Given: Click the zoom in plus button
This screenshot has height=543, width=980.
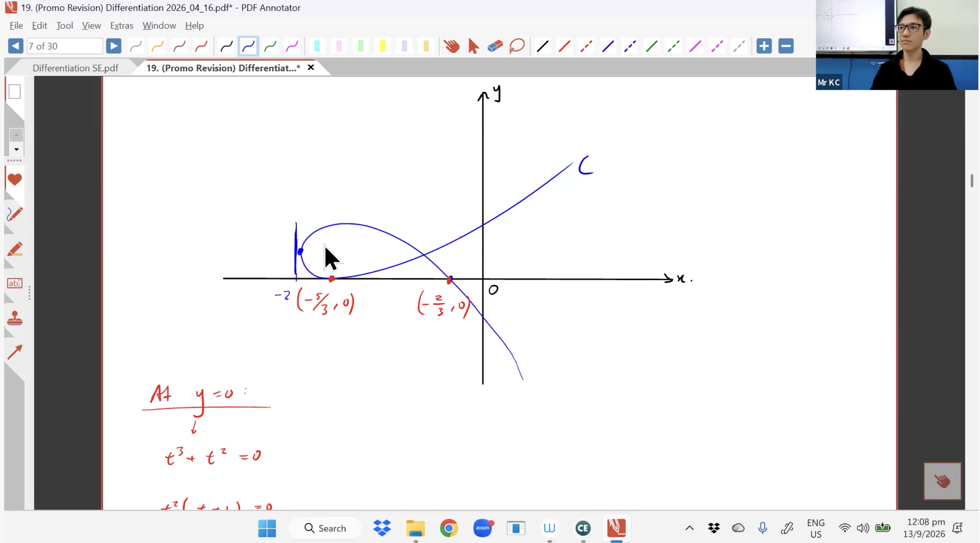Looking at the screenshot, I should pyautogui.click(x=764, y=46).
